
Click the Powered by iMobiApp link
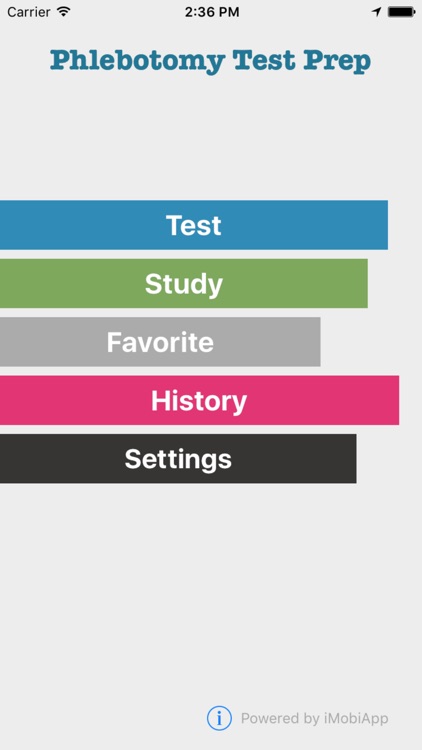[314, 718]
